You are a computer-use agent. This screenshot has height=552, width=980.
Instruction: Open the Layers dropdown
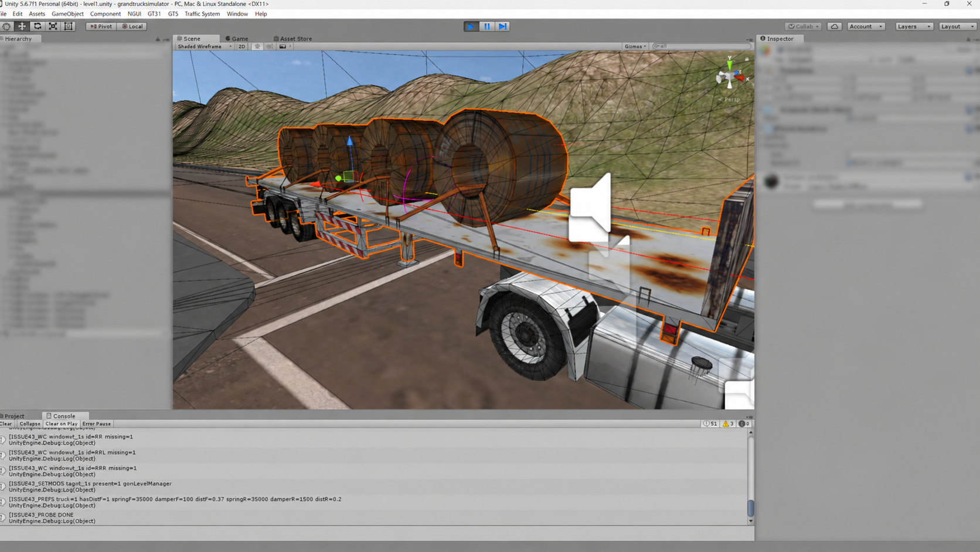pos(914,26)
